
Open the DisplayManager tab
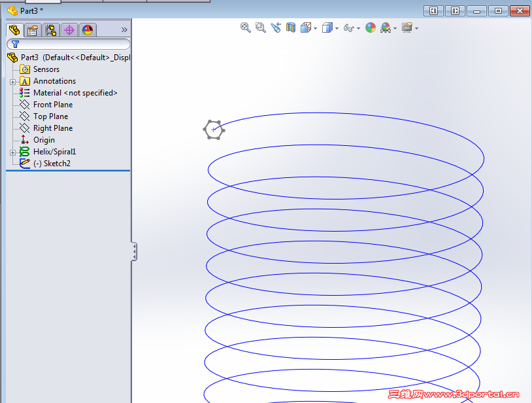88,30
